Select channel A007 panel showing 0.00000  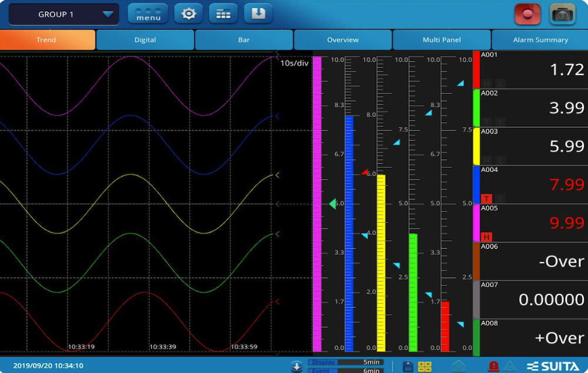coord(530,300)
